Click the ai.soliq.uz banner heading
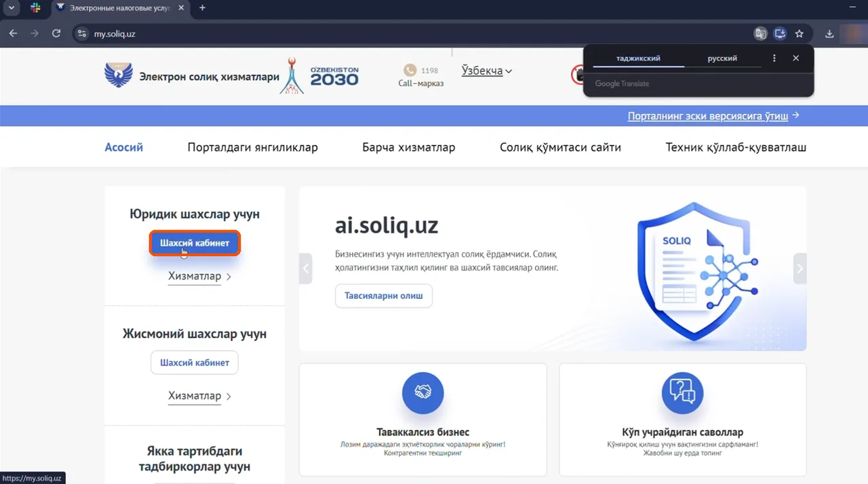868x484 pixels. click(x=387, y=226)
